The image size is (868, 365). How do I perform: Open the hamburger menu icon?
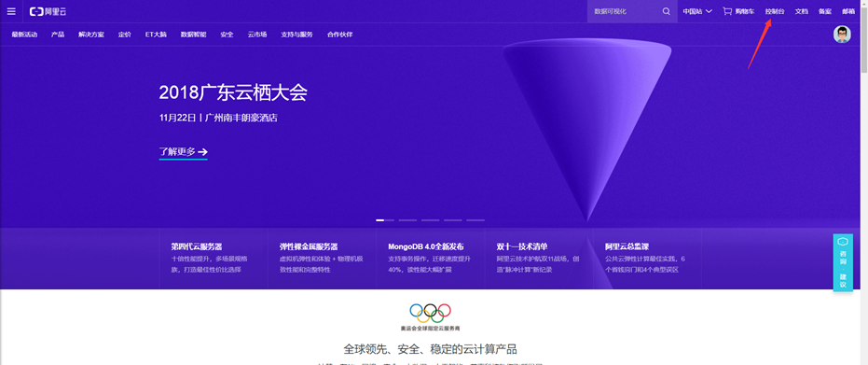[11, 11]
